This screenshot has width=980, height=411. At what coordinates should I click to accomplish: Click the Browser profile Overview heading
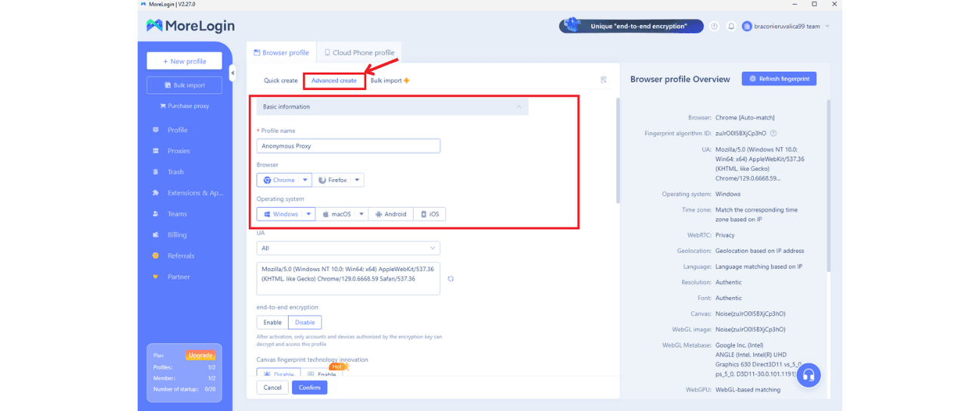pyautogui.click(x=680, y=79)
